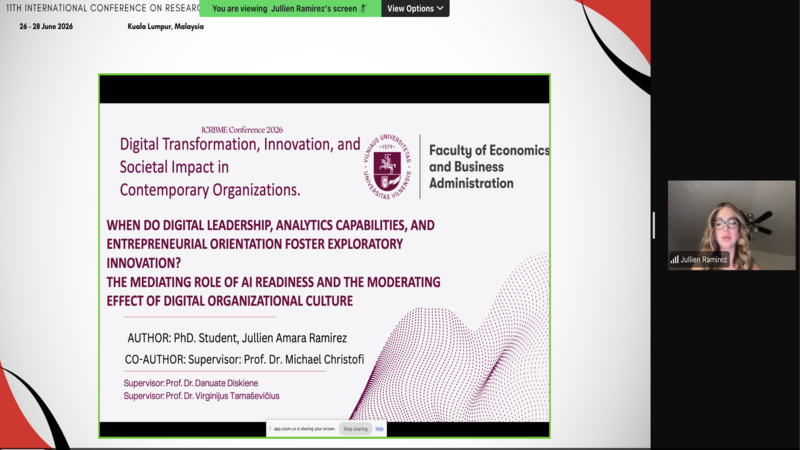Click the Digital Transformation slide heading
The width and height of the screenshot is (800, 450).
[240, 167]
